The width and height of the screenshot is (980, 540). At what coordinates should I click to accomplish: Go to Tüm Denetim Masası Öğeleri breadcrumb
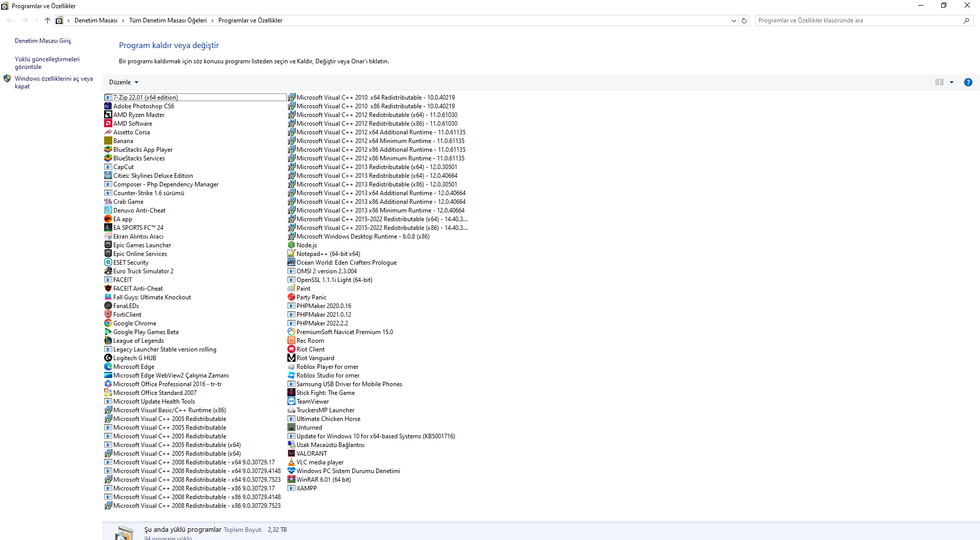pos(168,20)
